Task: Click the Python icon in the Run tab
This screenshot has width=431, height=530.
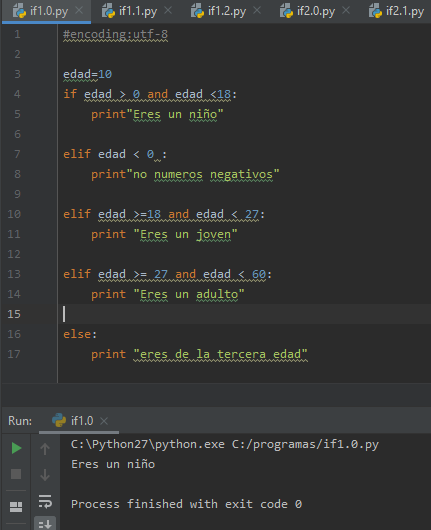Action: coord(59,420)
